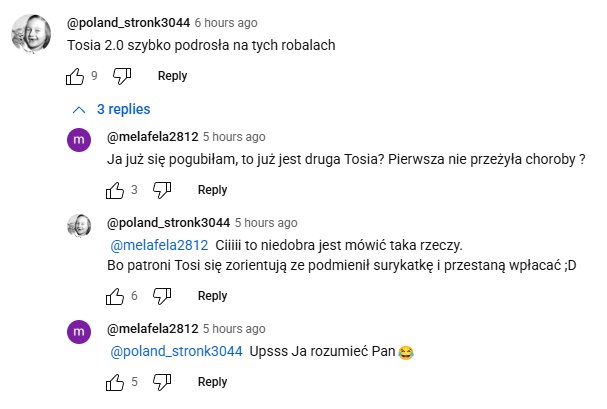The height and width of the screenshot is (409, 607).
Task: Open the '6 hours ago' timestamp link
Action: pyautogui.click(x=225, y=22)
